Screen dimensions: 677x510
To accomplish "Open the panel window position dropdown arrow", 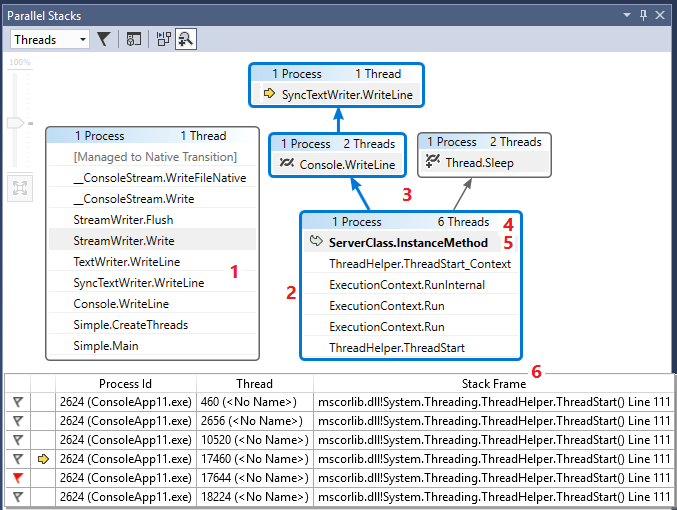I will click(628, 15).
